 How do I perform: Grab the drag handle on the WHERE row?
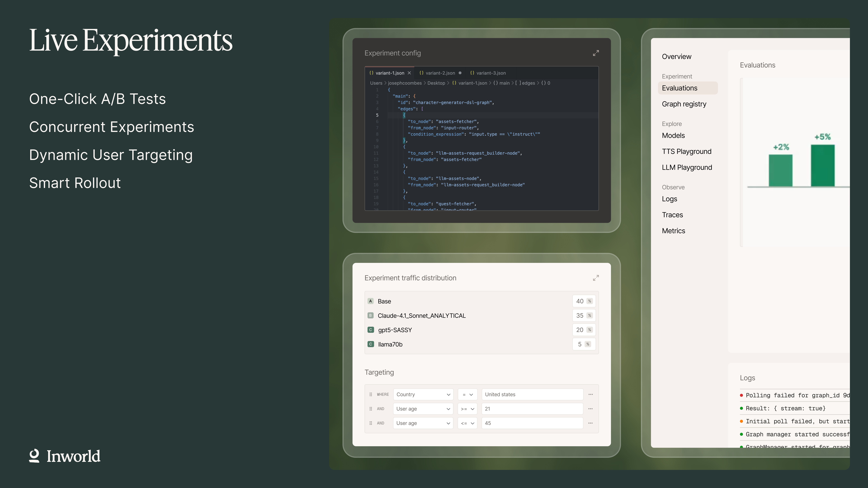(x=371, y=394)
